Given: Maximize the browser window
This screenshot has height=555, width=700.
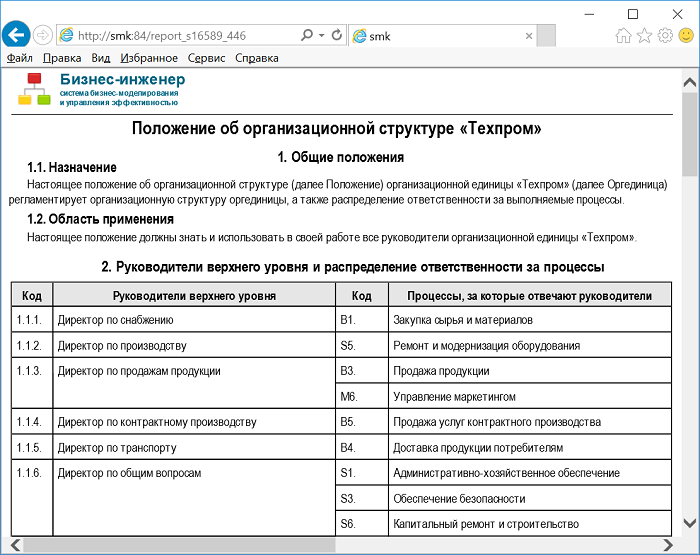Looking at the screenshot, I should pyautogui.click(x=633, y=14).
